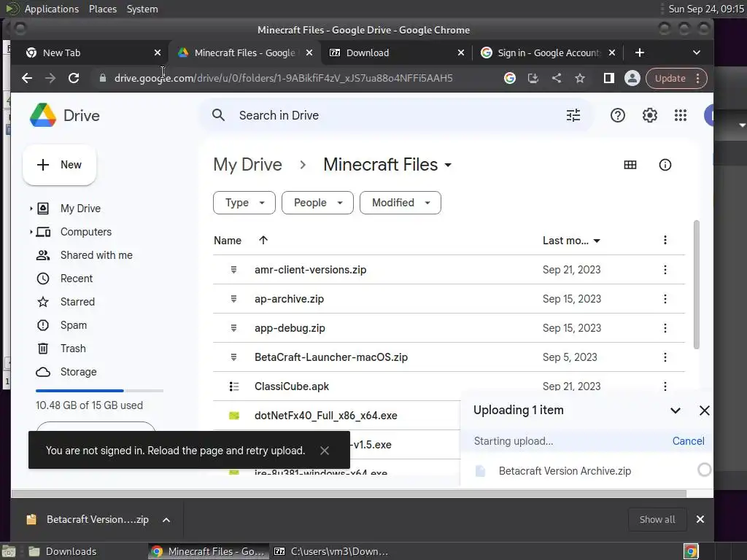Go to My Drive breadcrumb
The width and height of the screenshot is (747, 560).
[x=247, y=165]
